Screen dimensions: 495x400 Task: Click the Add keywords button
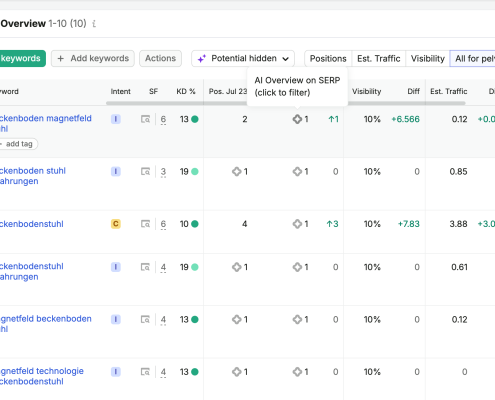click(93, 59)
